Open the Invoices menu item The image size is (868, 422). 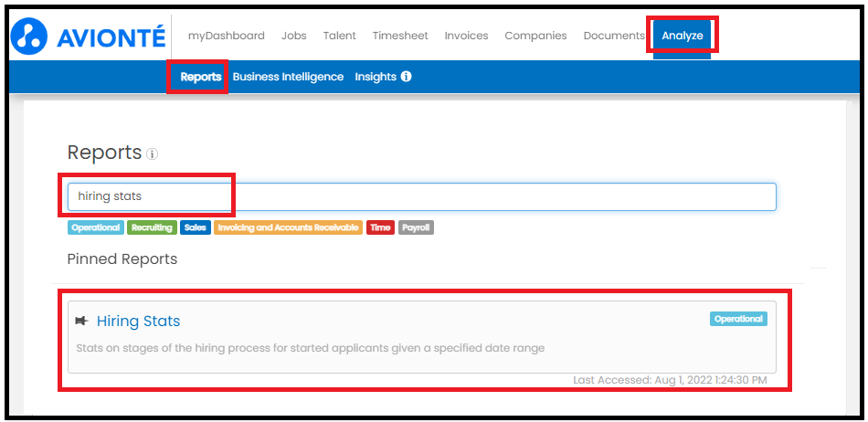coord(466,36)
